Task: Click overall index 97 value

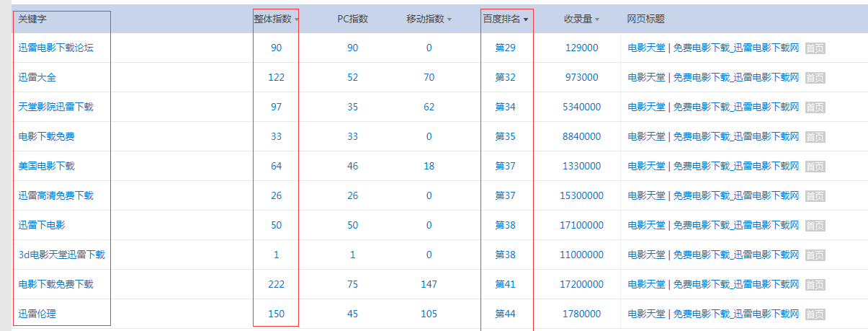Action: click(276, 107)
